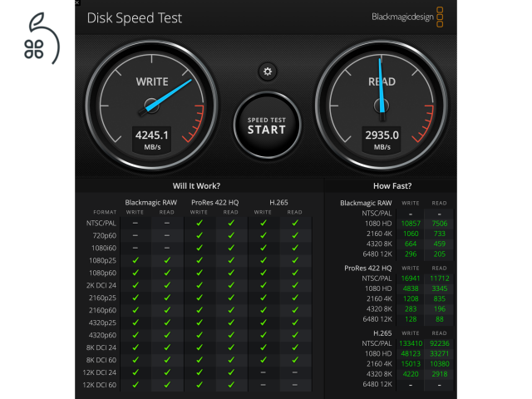Click Blackmagic RAW read checkmark for 2K DCI 24
Viewport: 532px width, 399px height.
pos(167,285)
